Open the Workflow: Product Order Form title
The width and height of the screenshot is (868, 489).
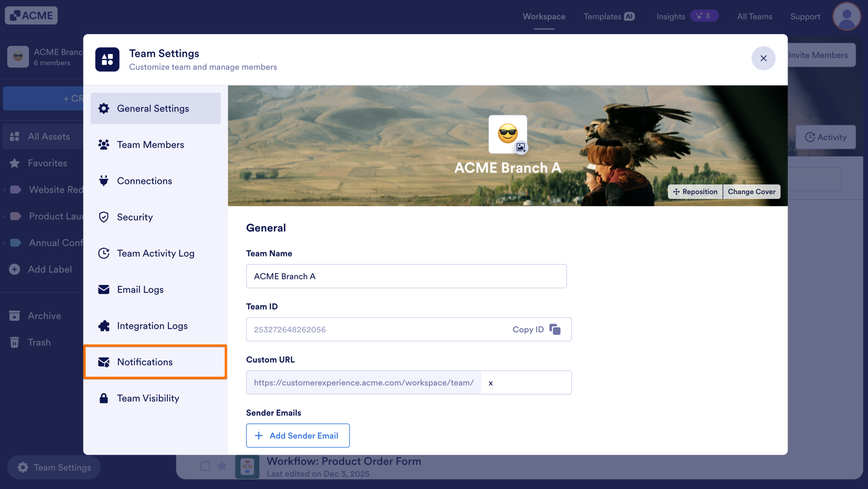[344, 461]
